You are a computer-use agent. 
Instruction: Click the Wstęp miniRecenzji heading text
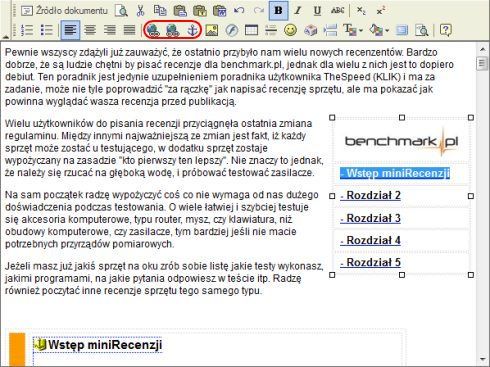coord(105,345)
